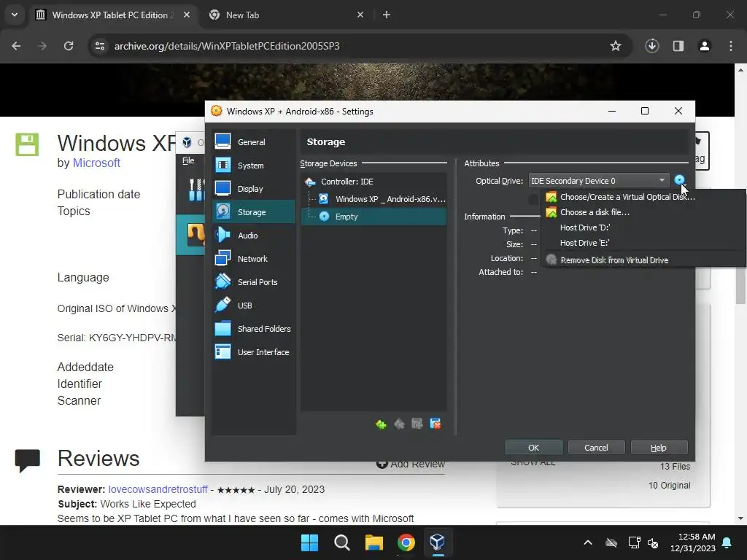Open reviewer lovecowsandretrostuff profile link
Screen dimensions: 747x560
158,489
